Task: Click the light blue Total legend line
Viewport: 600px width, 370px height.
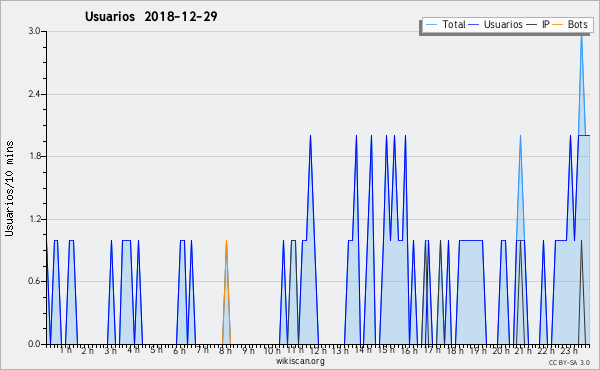Action: pos(431,25)
